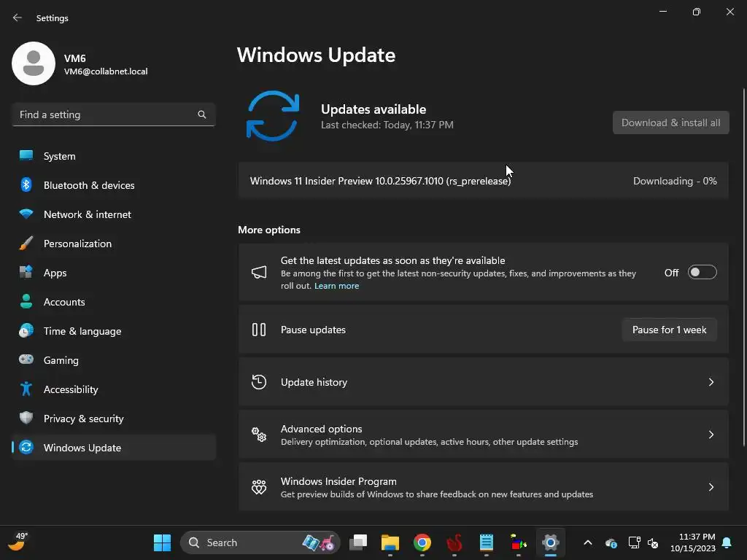
Task: Click the back arrow in Settings
Action: (x=18, y=17)
